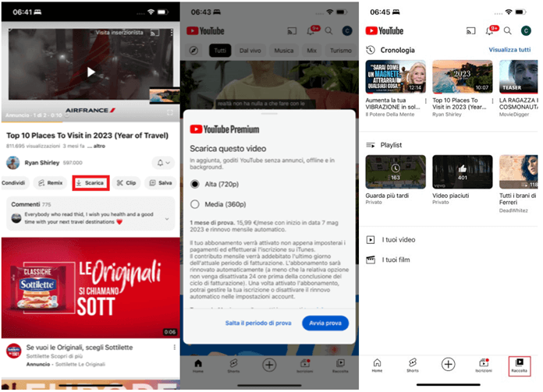Screen dimensions: 543x392
Task: Open three-dot menu for 'Aumenta la tua VIBRAZIONE'
Action: tap(426, 101)
